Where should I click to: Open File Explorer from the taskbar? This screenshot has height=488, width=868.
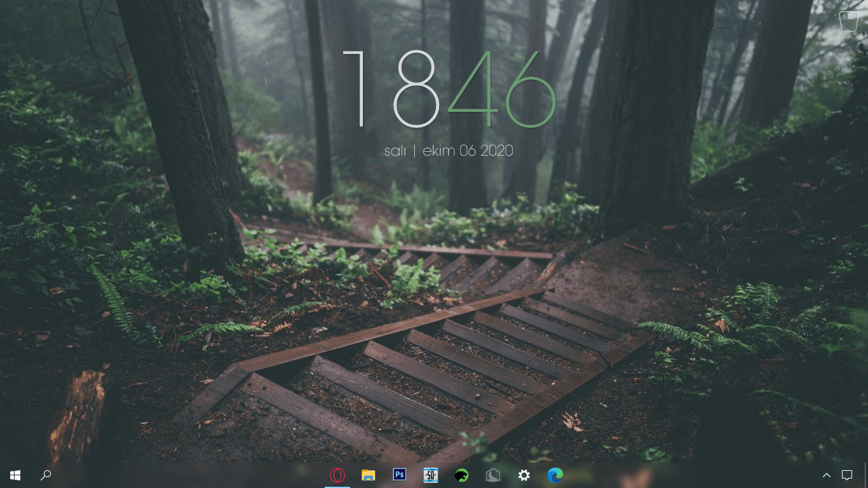coord(369,475)
